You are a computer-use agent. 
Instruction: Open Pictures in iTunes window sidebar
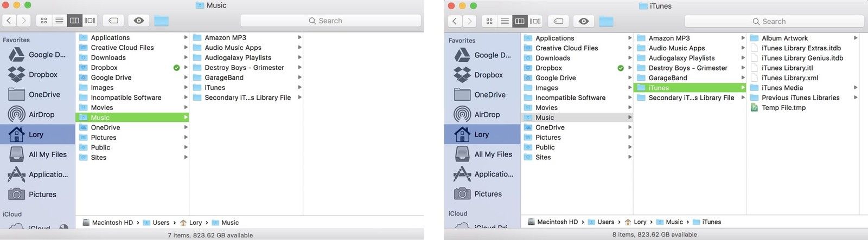[482, 193]
